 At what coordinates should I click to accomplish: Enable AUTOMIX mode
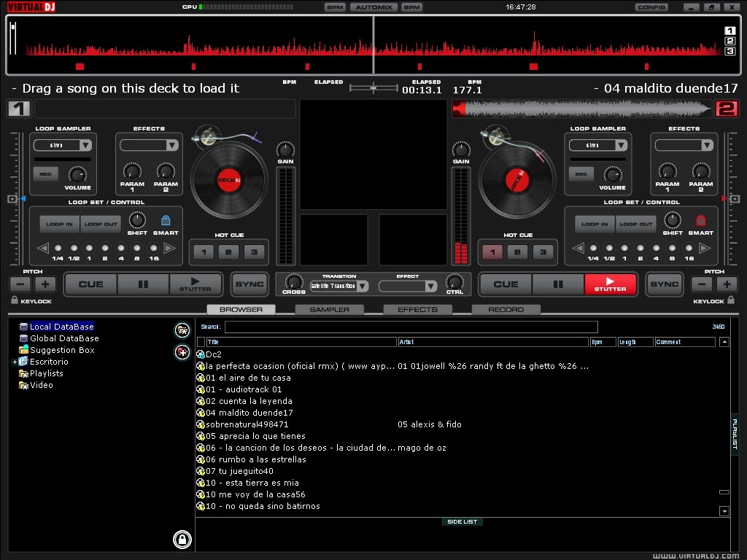pos(373,7)
